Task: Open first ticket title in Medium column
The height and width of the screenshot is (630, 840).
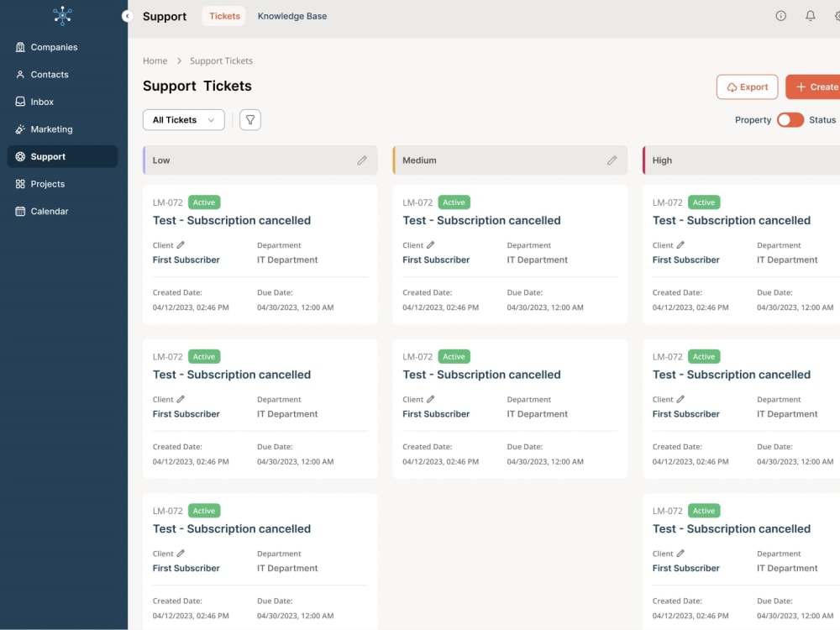Action: pos(481,221)
